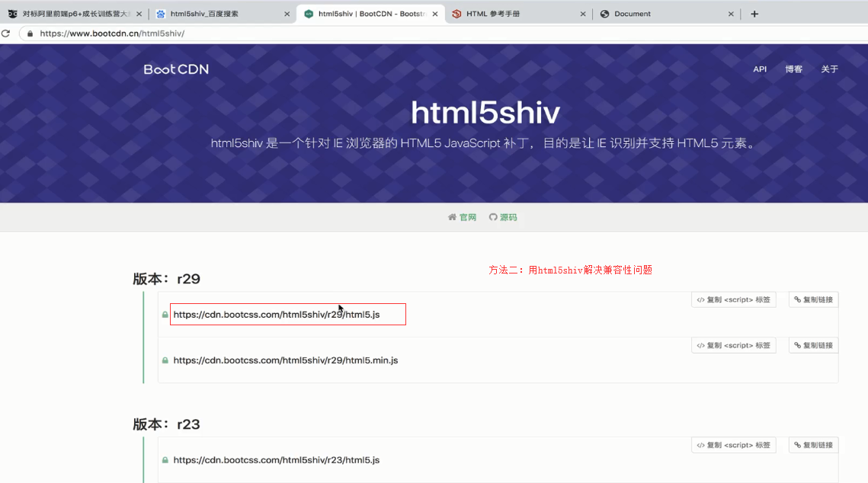The height and width of the screenshot is (483, 868).
Task: Copy link for r29 html5.js
Action: (813, 299)
